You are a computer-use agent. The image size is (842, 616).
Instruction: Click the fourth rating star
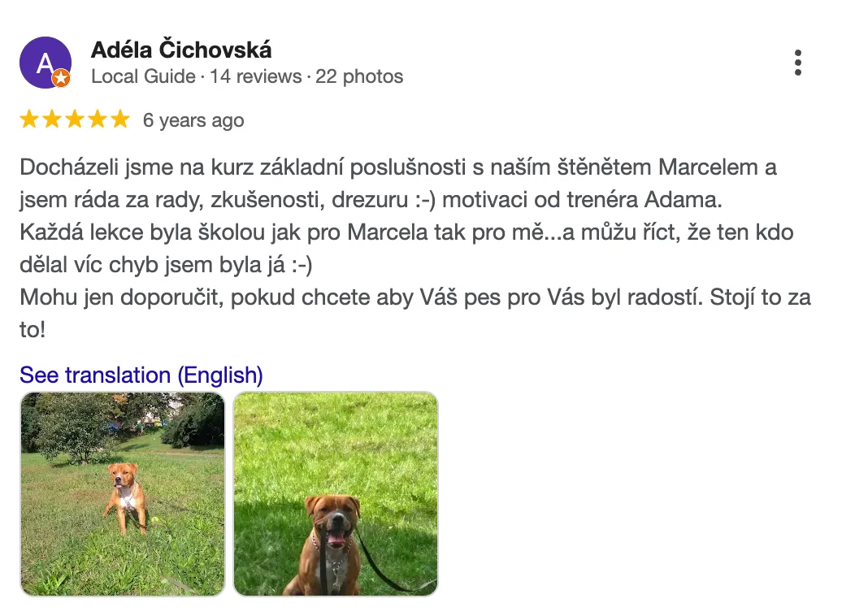click(98, 120)
